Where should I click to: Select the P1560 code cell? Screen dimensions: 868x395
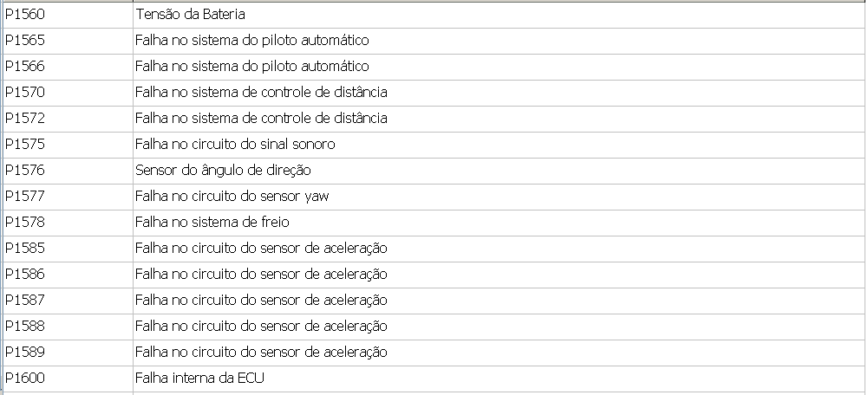[25, 15]
